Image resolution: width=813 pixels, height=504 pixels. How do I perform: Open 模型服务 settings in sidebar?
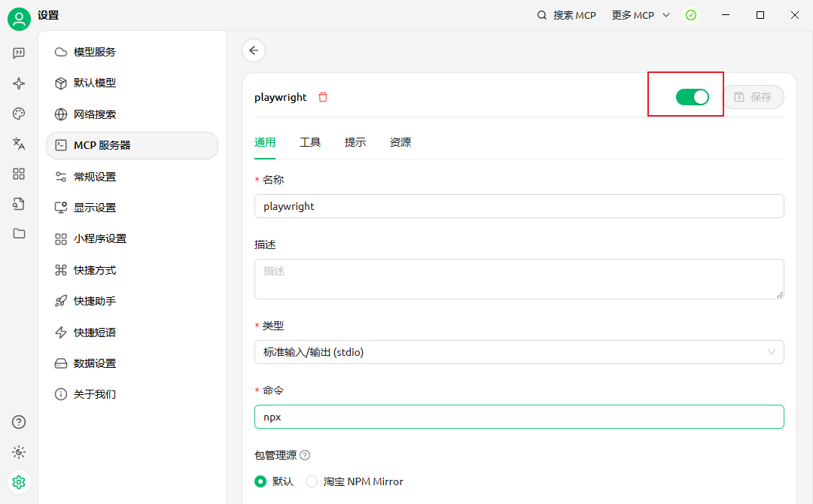pyautogui.click(x=95, y=52)
